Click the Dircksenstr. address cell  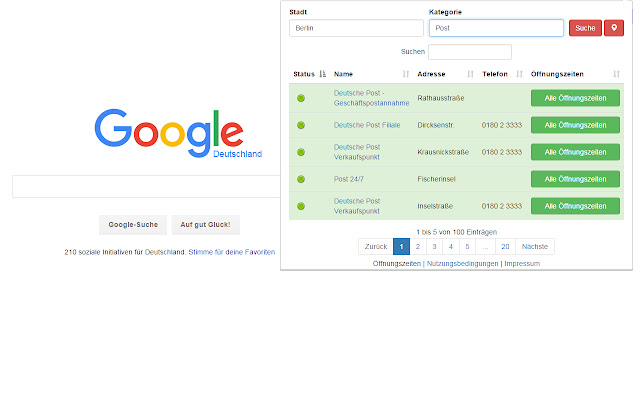point(436,125)
